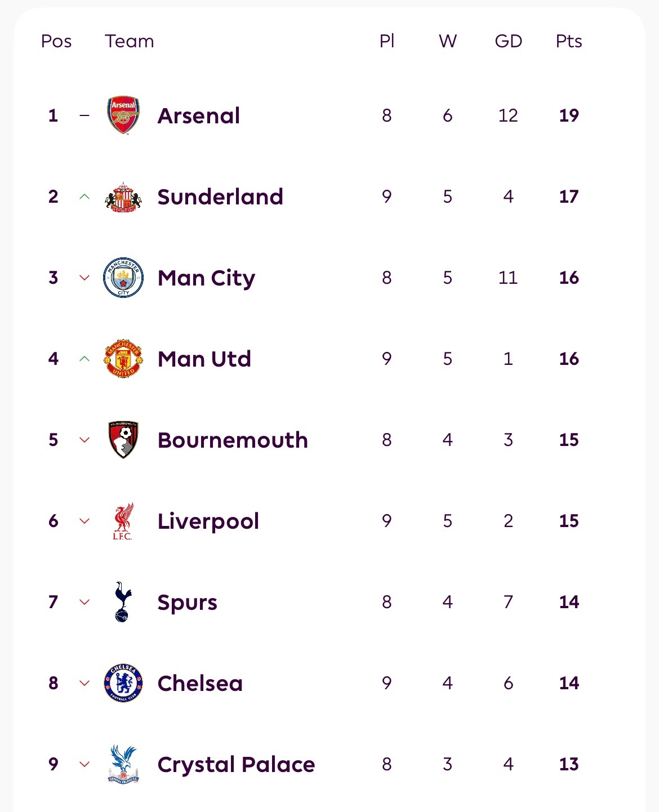Click the Spurs cockerel logo

[x=123, y=602]
